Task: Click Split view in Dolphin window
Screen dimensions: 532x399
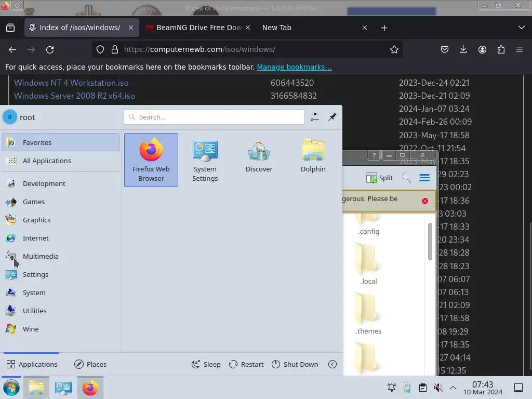Action: click(x=379, y=178)
